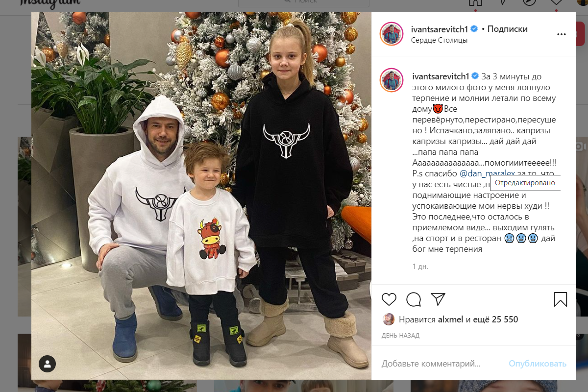Show the list of ещё 25 550 likes
Screen dimensions: 588x392
click(x=495, y=319)
